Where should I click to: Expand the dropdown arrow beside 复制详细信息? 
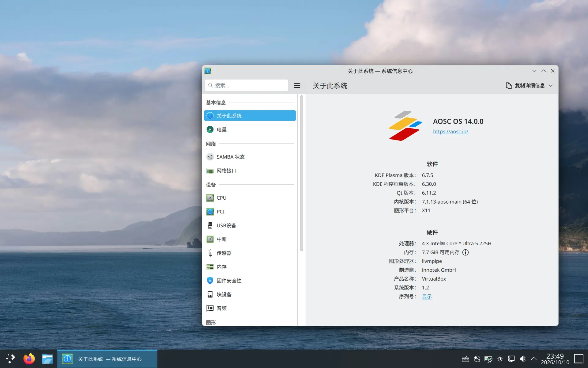click(x=551, y=86)
